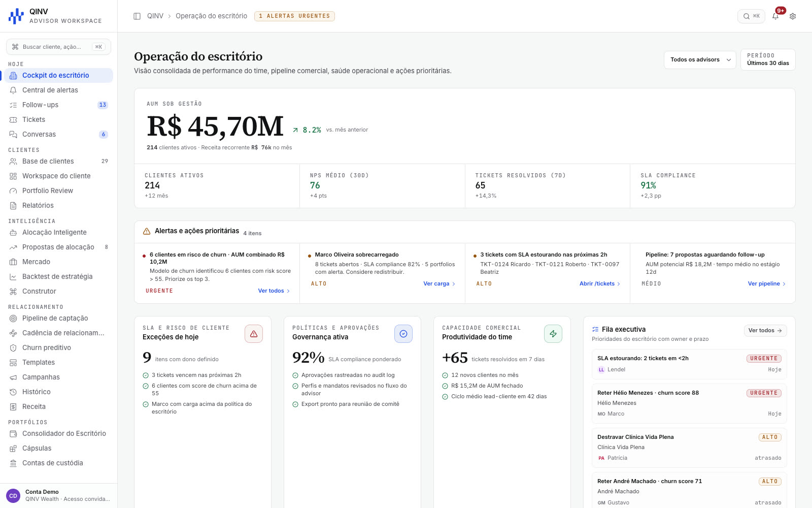Viewport: 812px width, 508px height.
Task: Open Templates in the sidebar
Action: point(58,363)
